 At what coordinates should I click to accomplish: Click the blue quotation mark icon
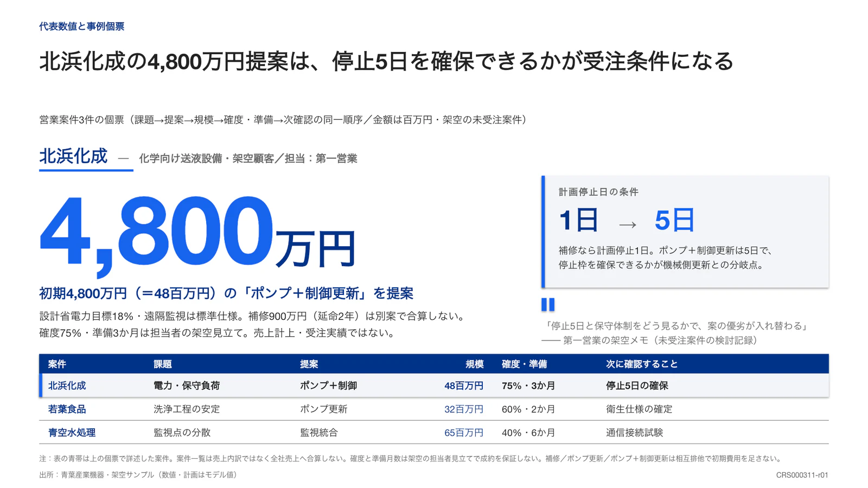548,304
